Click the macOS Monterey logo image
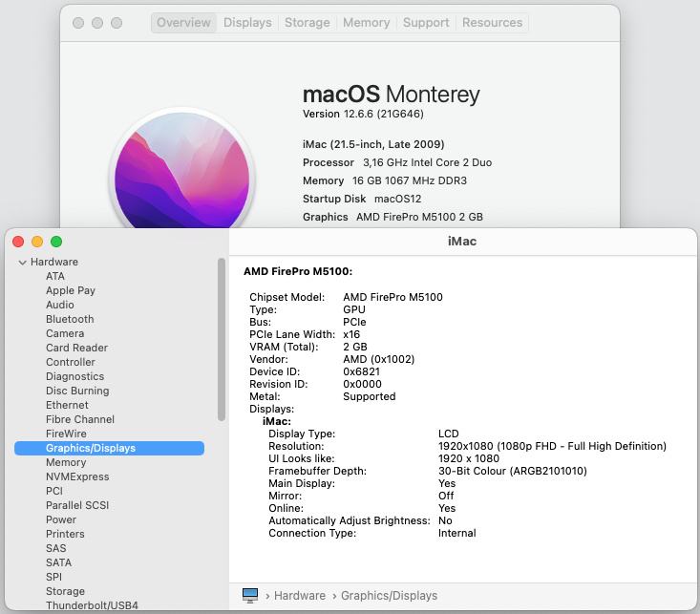700x614 pixels. pos(182,170)
